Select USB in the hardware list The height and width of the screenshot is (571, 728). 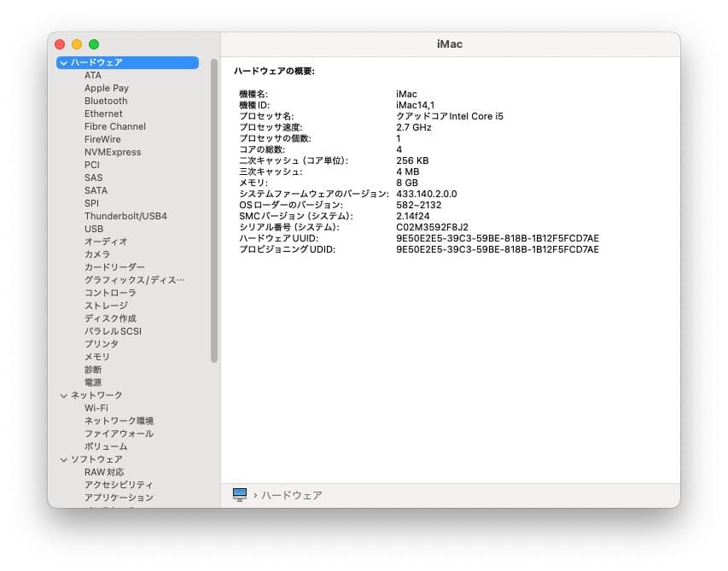tap(94, 229)
